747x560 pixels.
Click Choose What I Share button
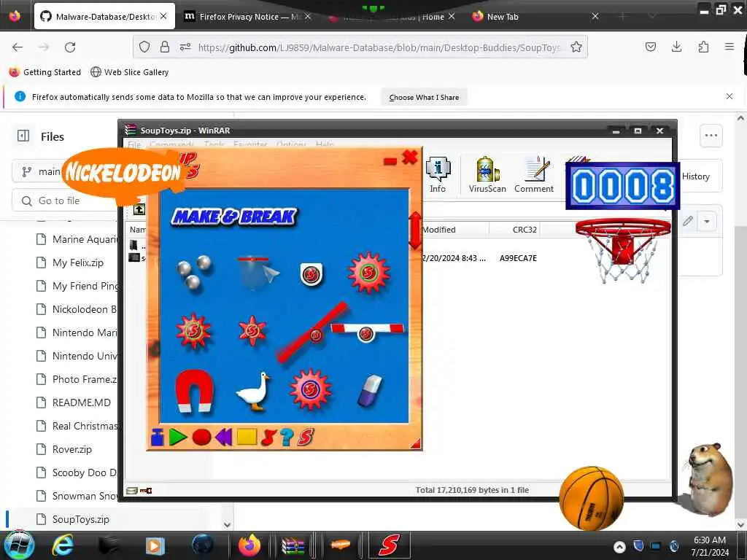[424, 97]
